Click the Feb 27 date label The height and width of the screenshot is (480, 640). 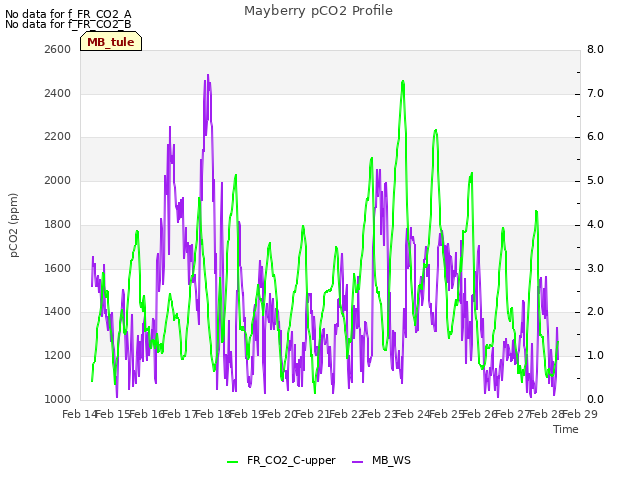click(513, 414)
